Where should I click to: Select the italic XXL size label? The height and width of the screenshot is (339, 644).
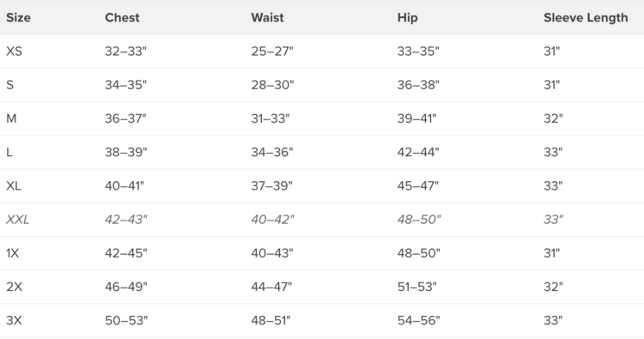(18, 220)
